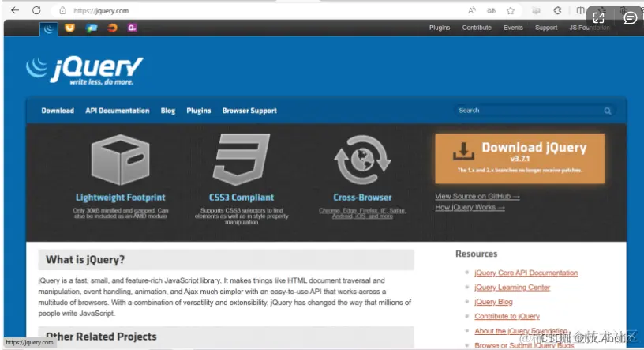Click the lock icon in address bar
644x350 pixels.
click(63, 11)
